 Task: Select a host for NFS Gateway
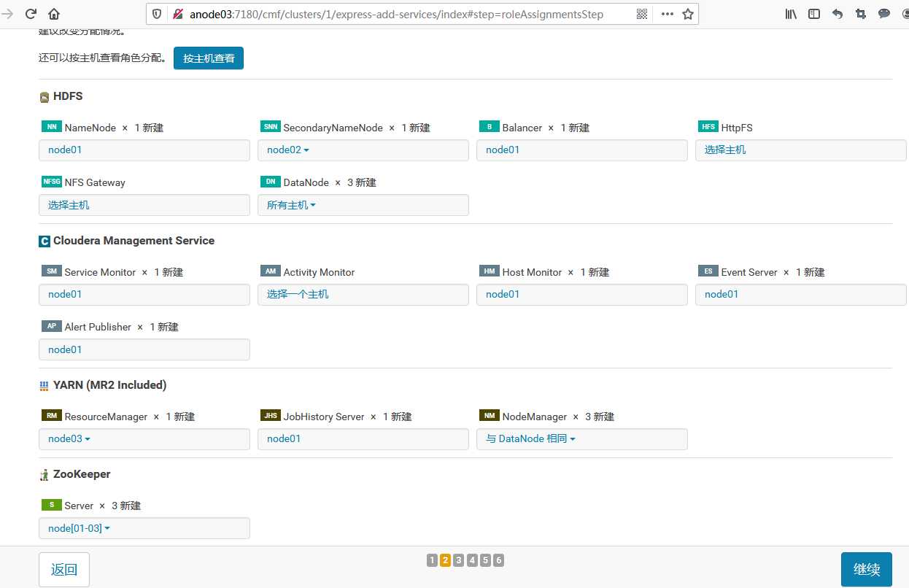[144, 205]
